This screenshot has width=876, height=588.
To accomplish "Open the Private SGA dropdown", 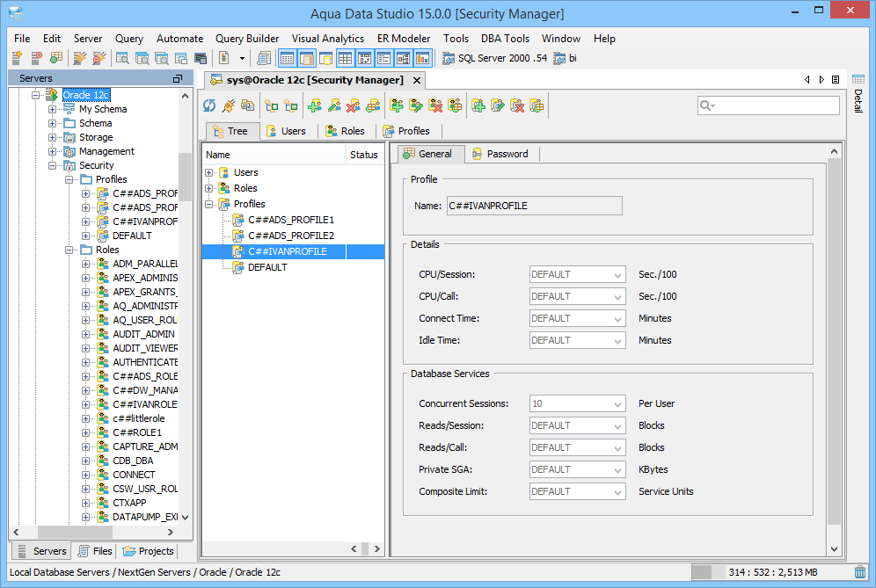I will click(x=617, y=469).
